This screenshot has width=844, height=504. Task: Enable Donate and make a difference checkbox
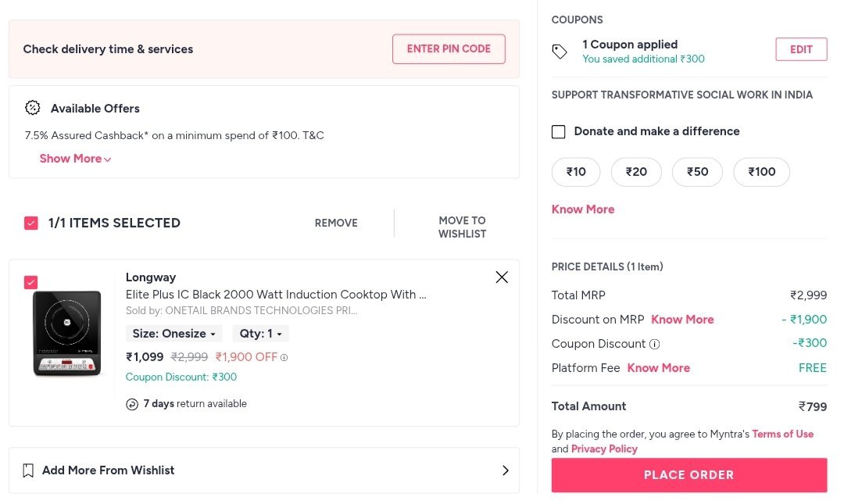[559, 131]
